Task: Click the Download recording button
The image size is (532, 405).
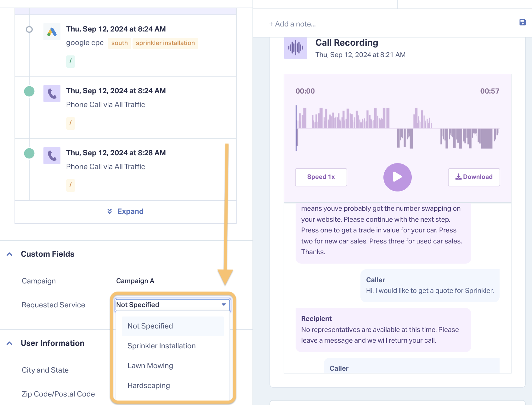Action: pos(474,177)
